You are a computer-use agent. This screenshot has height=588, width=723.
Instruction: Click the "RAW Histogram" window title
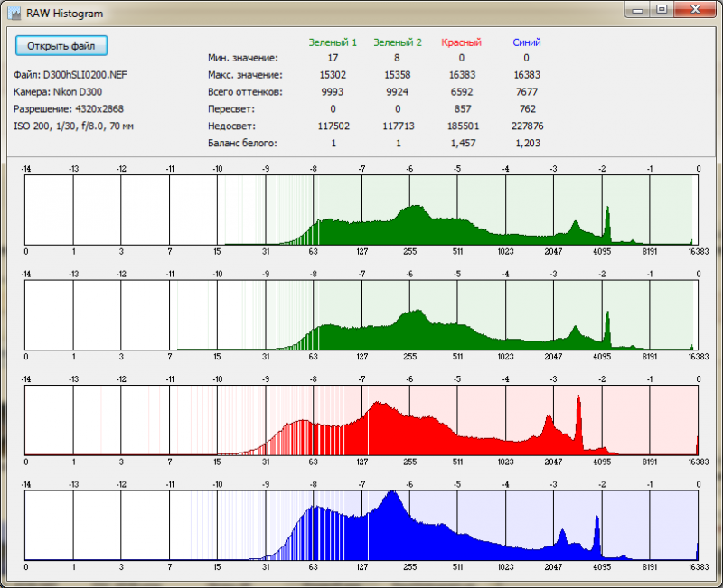click(x=64, y=14)
